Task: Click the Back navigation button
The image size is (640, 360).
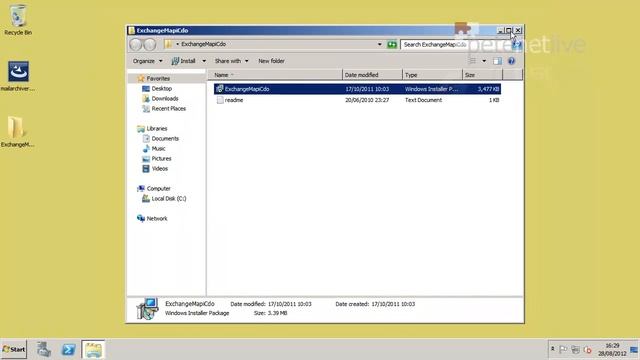Action: 136,44
